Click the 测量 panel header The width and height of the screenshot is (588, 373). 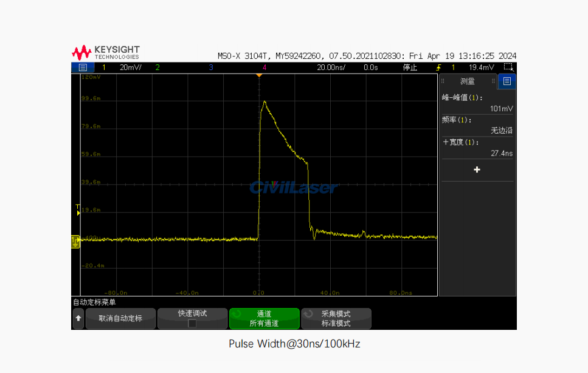(x=468, y=81)
